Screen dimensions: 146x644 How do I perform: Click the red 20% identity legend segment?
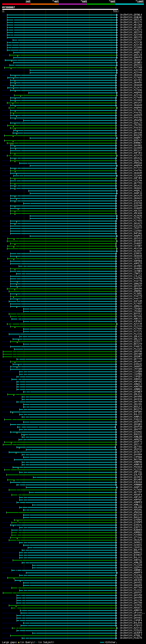[x=16, y=4]
